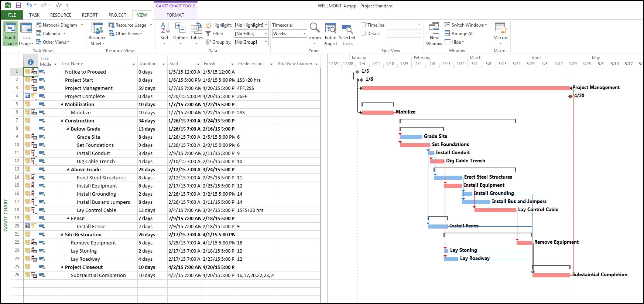Switch to the TASK ribbon tab
The image size is (644, 304).
coord(34,15)
